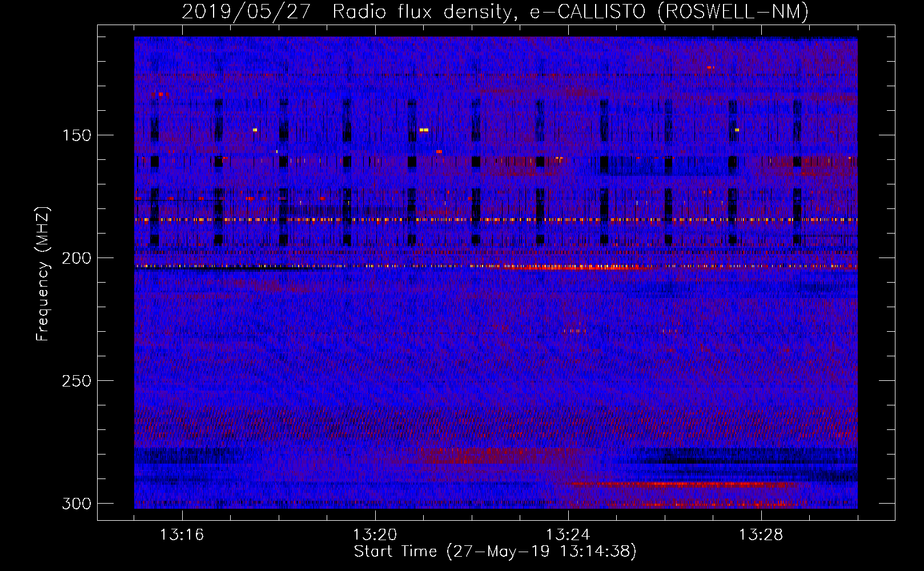The image size is (924, 571).
Task: Click the date "2019/05/27" in the title
Action: tap(246, 11)
